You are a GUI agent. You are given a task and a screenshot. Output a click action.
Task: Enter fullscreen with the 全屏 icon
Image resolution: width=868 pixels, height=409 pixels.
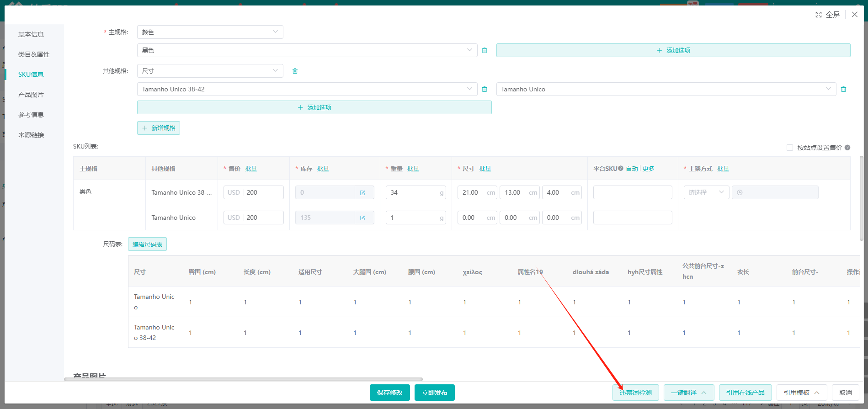pyautogui.click(x=818, y=15)
